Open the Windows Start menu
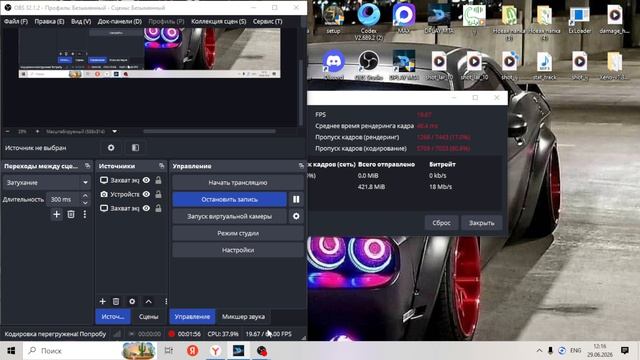 (x=11, y=350)
